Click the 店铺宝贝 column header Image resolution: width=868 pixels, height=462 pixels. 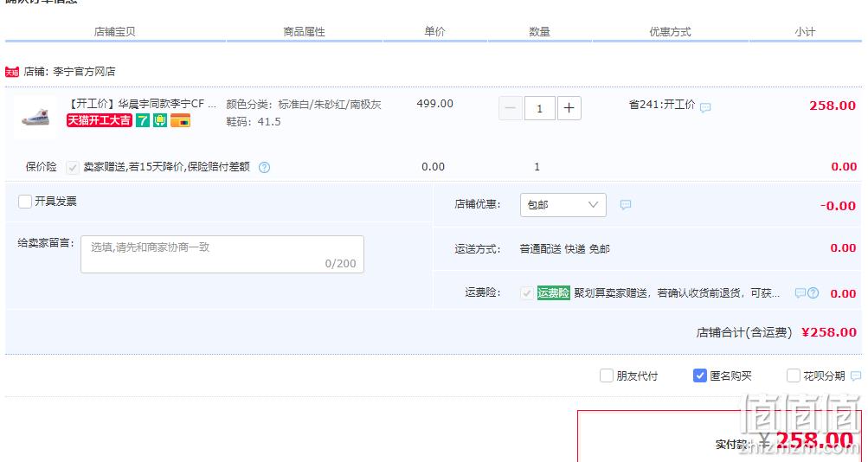[114, 31]
